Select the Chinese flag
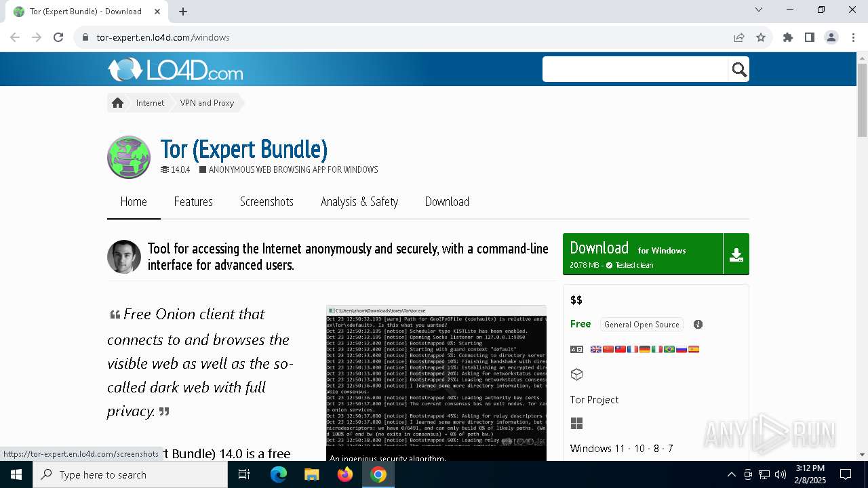Image resolution: width=868 pixels, height=488 pixels. click(608, 349)
